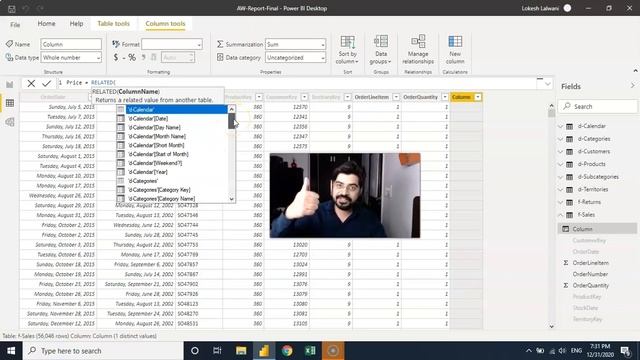This screenshot has width=640, height=360.
Task: Open Task View on taskbar
Action: pyautogui.click(x=217, y=351)
